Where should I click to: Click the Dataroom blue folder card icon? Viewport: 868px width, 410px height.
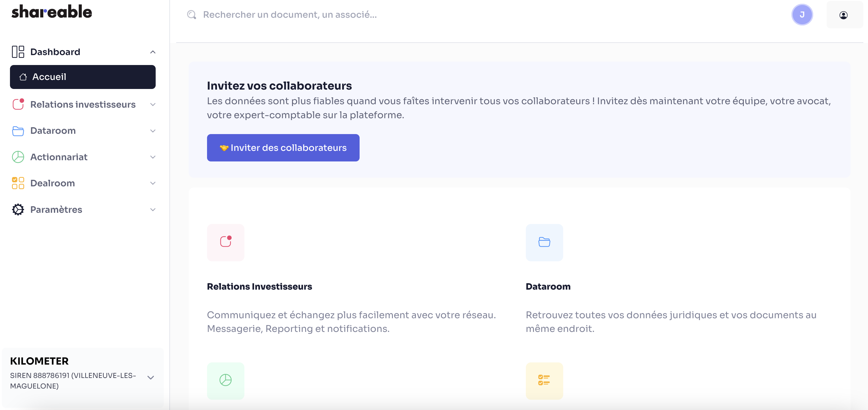(x=544, y=242)
